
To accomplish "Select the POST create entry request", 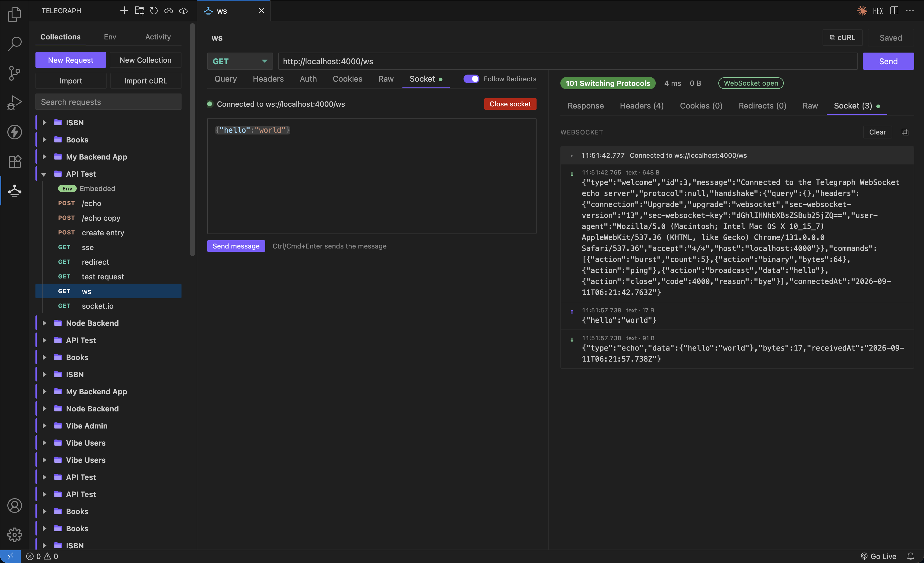I will coord(108,233).
